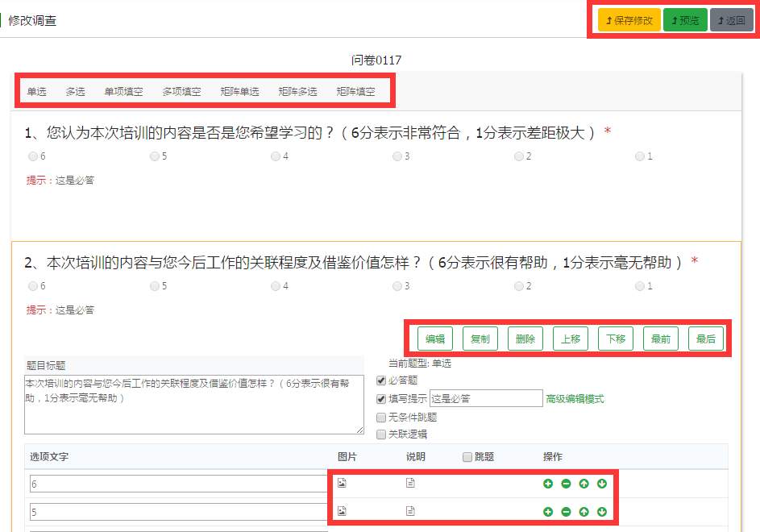This screenshot has height=532, width=760.
Task: Click the green 预览 button
Action: 685,20
